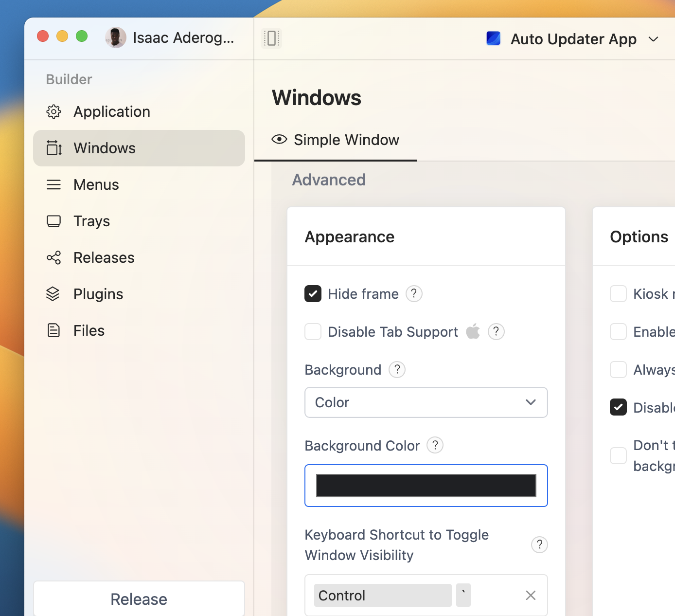Open the Files section icon
Screen dimensions: 675x616
click(x=53, y=330)
